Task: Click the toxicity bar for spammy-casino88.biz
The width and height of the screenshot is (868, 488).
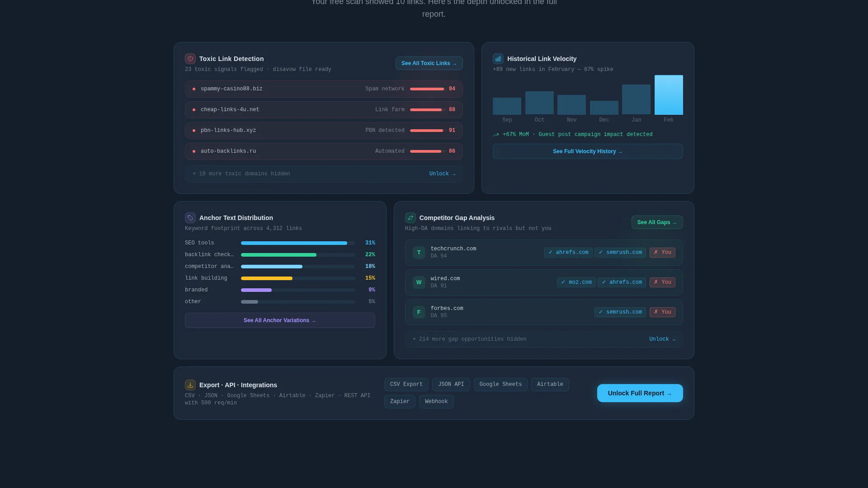Action: pos(428,89)
